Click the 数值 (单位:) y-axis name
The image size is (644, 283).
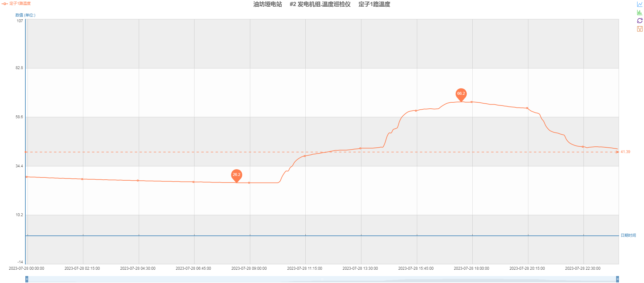[x=25, y=15]
